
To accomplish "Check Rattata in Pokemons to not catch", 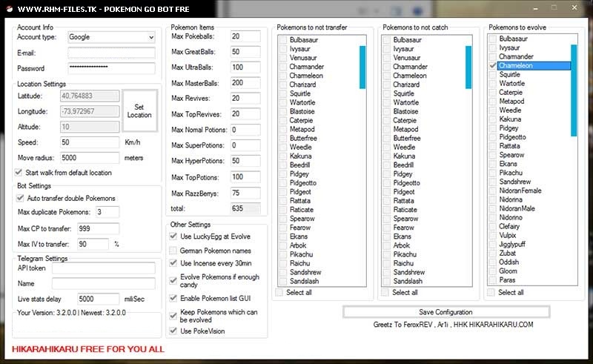I will click(x=386, y=201).
